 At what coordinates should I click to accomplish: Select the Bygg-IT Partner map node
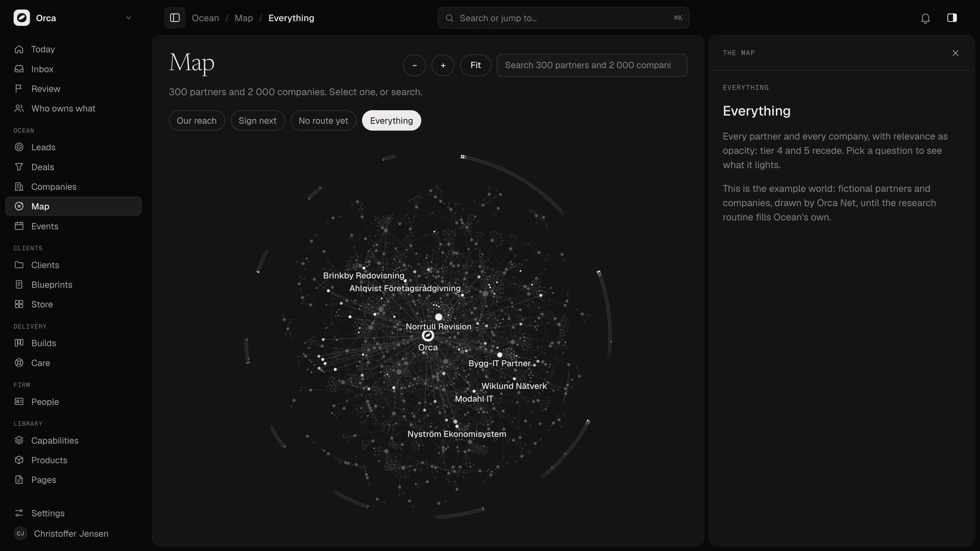pyautogui.click(x=499, y=355)
